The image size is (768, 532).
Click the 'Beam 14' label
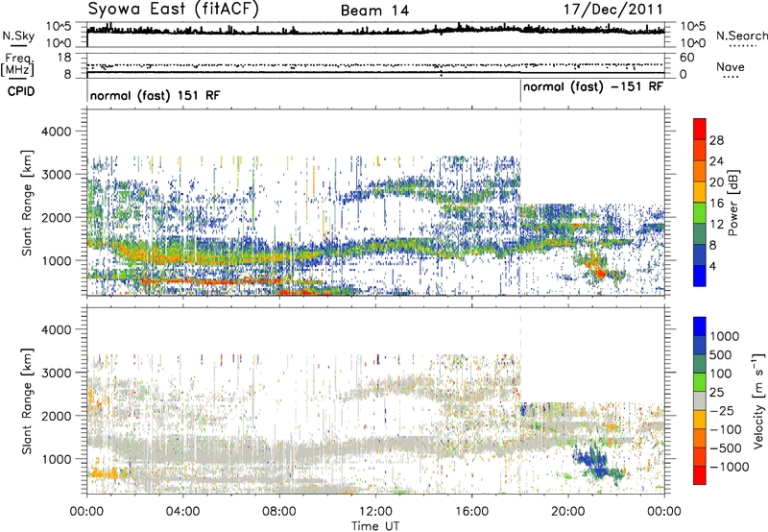(x=374, y=11)
